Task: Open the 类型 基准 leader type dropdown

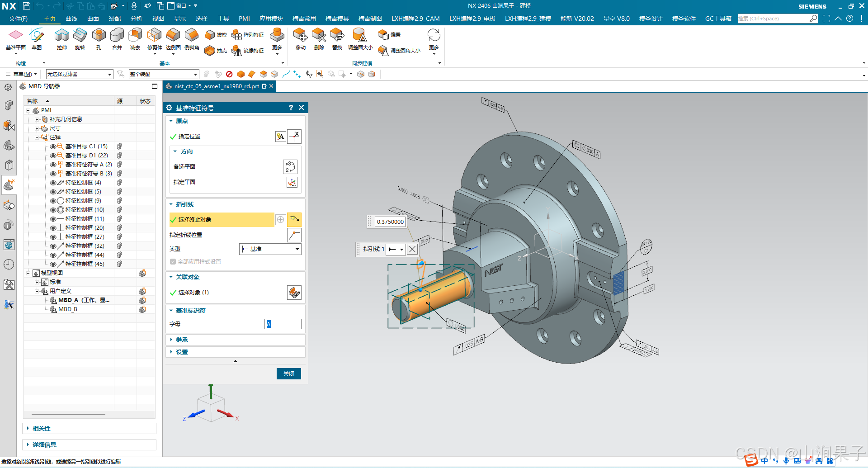Action: click(x=270, y=249)
